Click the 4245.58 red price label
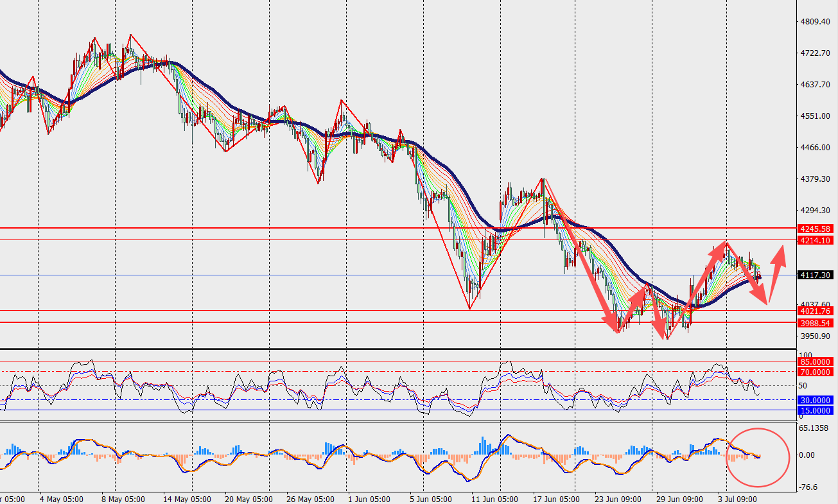 pyautogui.click(x=816, y=229)
